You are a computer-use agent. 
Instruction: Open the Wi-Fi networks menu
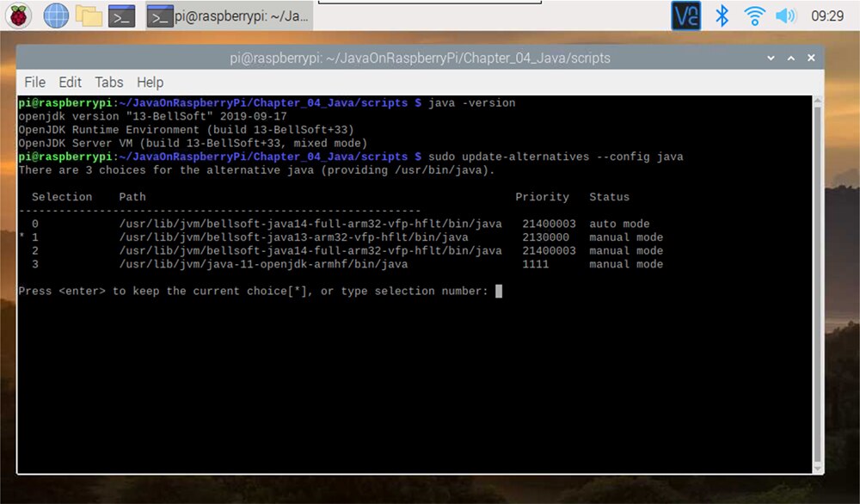click(x=754, y=15)
